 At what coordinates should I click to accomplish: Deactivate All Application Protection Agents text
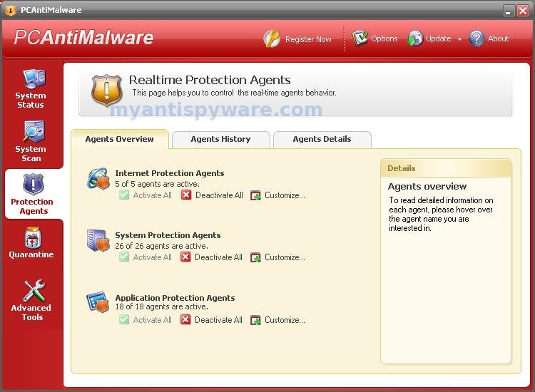pyautogui.click(x=218, y=320)
